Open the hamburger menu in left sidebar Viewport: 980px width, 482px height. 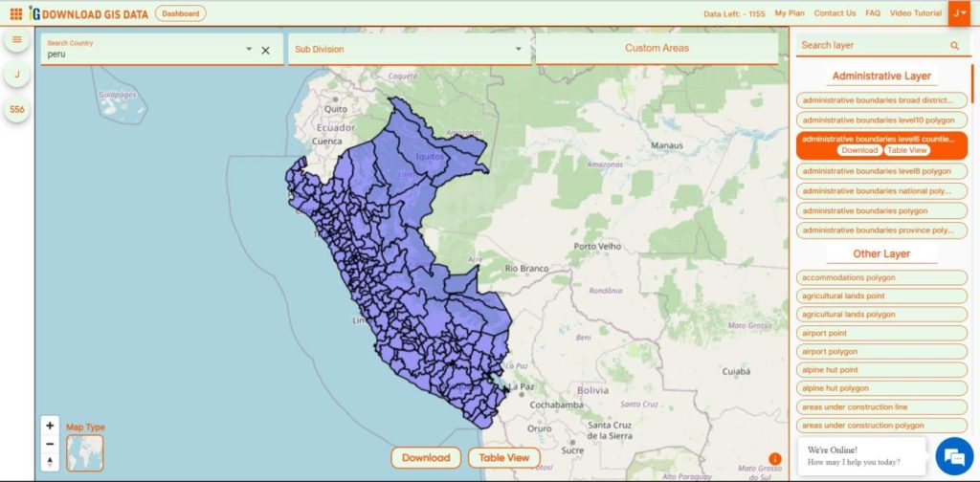(x=17, y=39)
